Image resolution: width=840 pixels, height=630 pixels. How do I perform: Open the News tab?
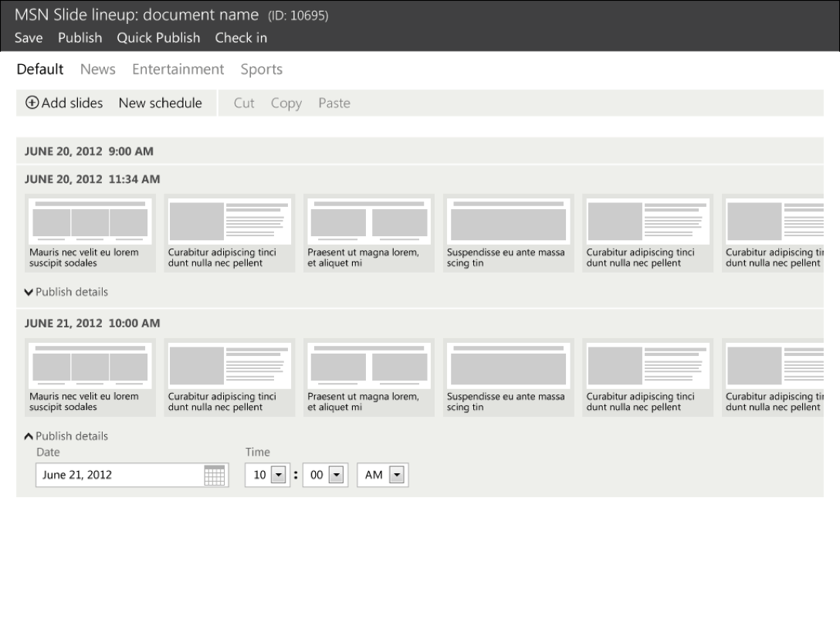coord(98,69)
